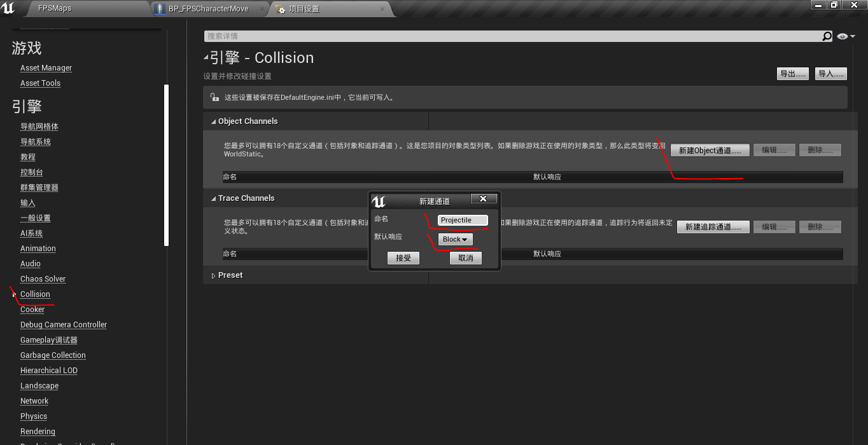Expand the Preset section
The height and width of the screenshot is (445, 868).
214,275
